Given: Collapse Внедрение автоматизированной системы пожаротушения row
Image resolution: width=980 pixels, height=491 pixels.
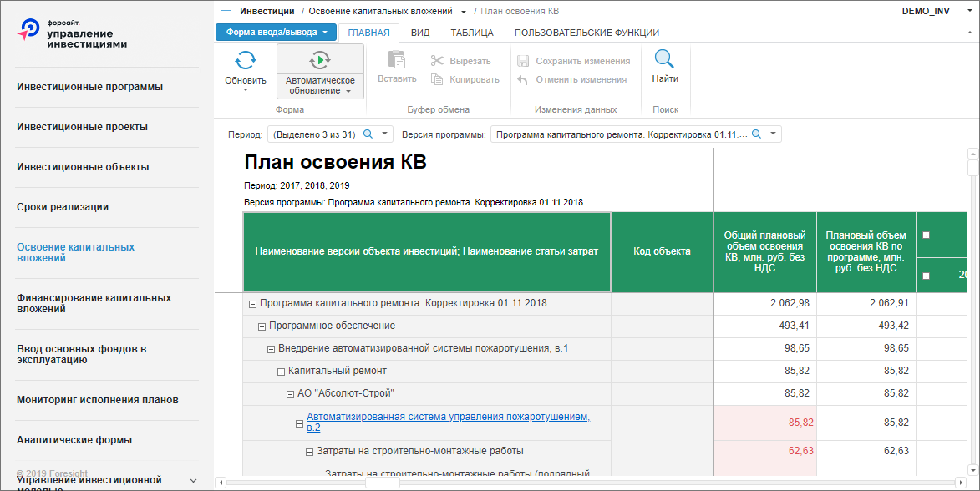Looking at the screenshot, I should 272,349.
